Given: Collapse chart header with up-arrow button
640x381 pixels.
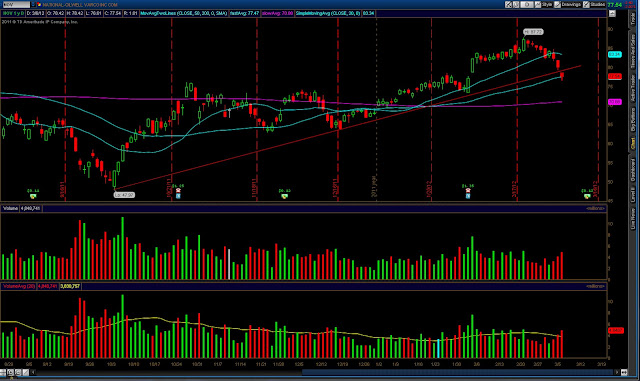Looking at the screenshot, I should pyautogui.click(x=612, y=13).
